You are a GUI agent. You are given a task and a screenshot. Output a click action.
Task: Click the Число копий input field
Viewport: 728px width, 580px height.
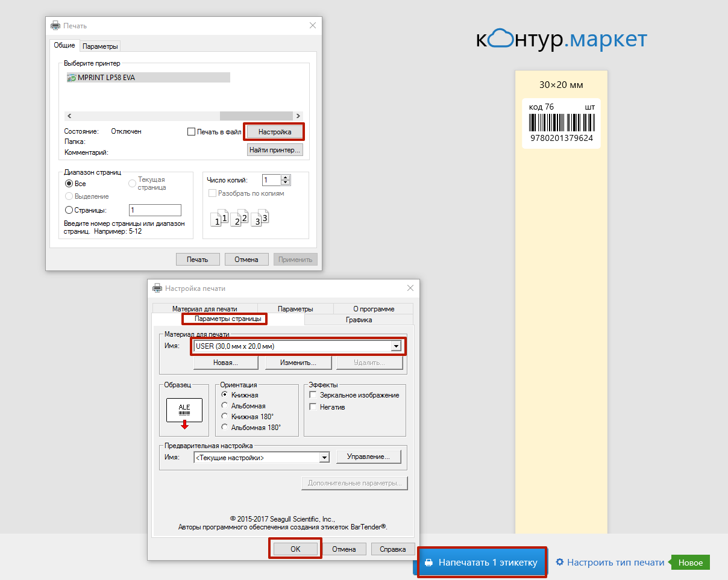click(x=272, y=180)
